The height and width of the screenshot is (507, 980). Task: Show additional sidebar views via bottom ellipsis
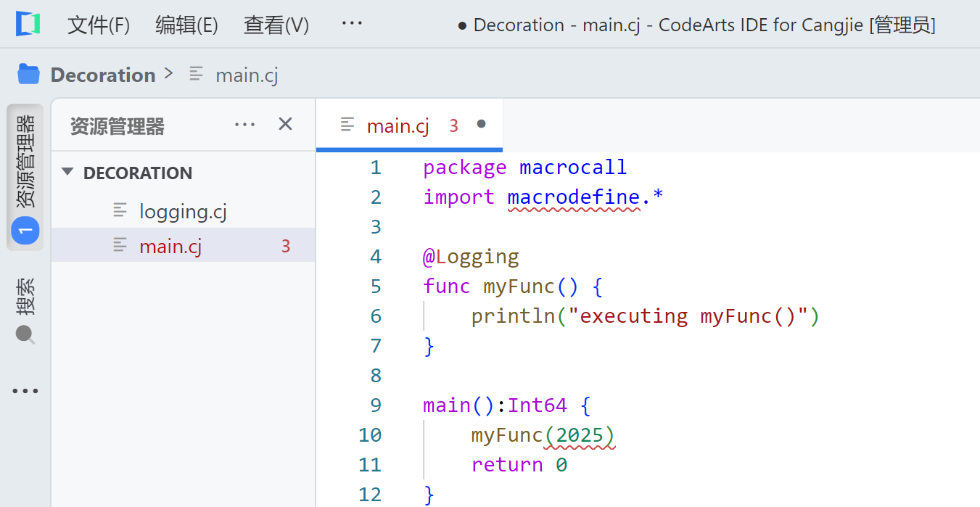25,392
